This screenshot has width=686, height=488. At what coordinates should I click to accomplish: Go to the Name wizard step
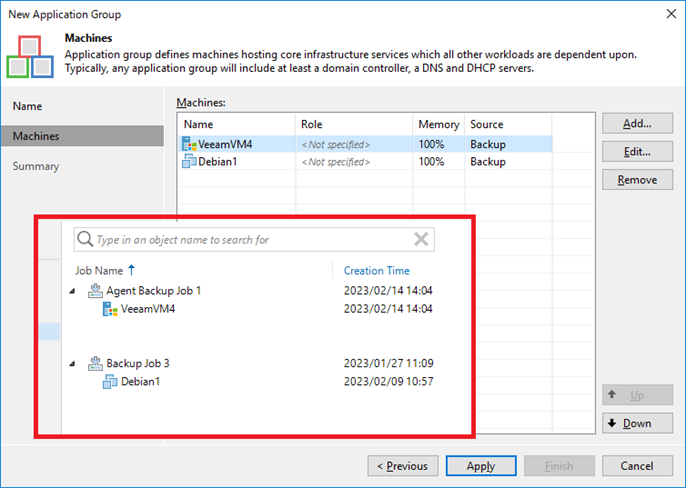click(27, 106)
